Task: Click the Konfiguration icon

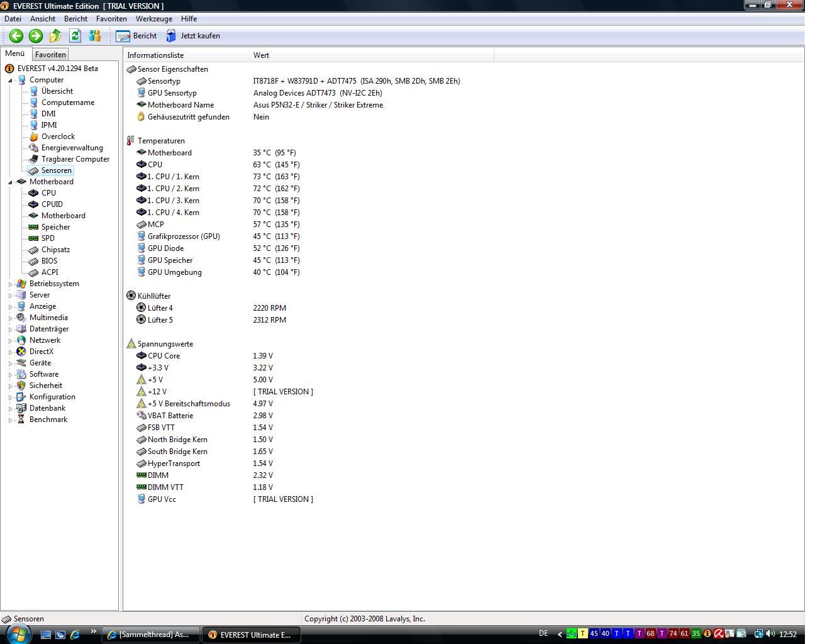Action: (x=21, y=397)
